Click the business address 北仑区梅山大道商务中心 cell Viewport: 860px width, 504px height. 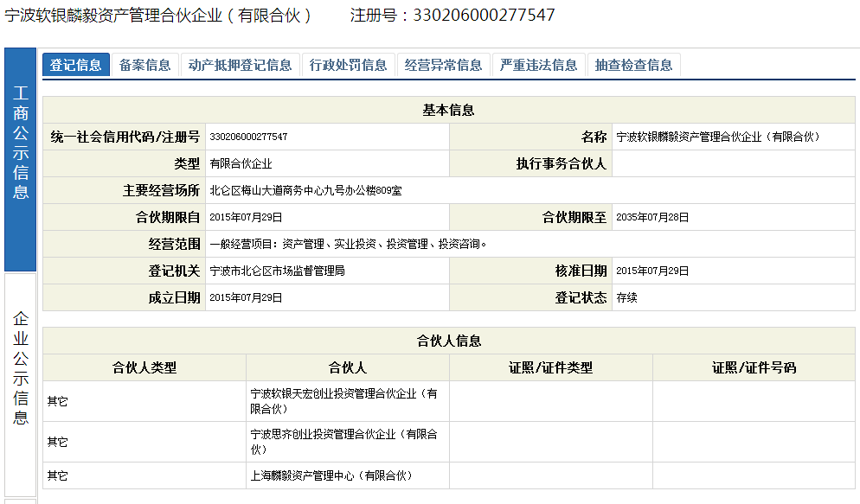(x=305, y=190)
